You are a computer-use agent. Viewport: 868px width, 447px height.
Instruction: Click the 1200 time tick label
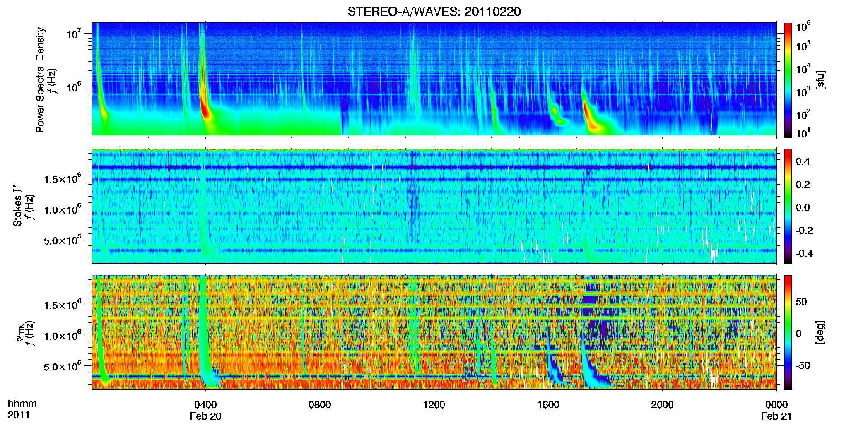(434, 404)
